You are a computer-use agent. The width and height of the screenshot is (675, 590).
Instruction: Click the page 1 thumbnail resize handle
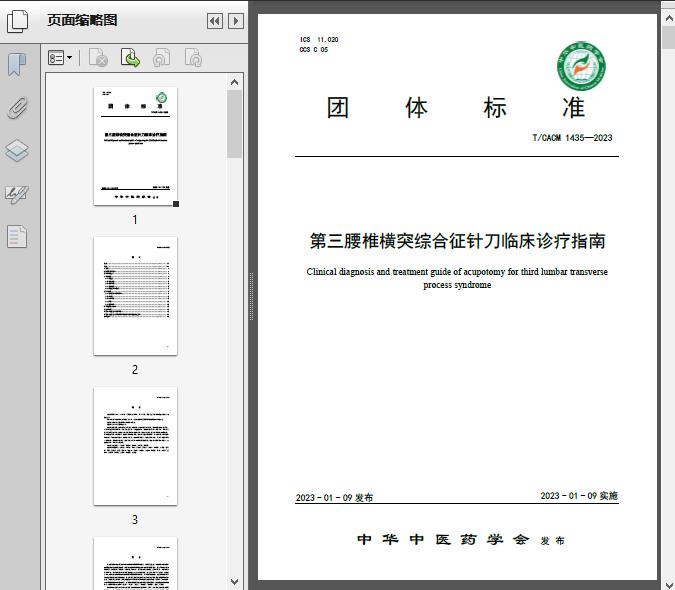click(176, 204)
